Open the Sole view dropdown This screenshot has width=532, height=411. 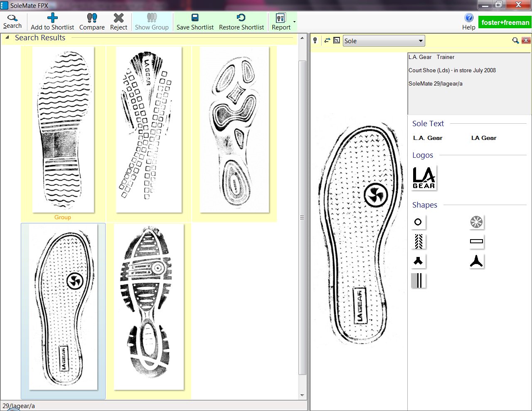click(x=384, y=41)
